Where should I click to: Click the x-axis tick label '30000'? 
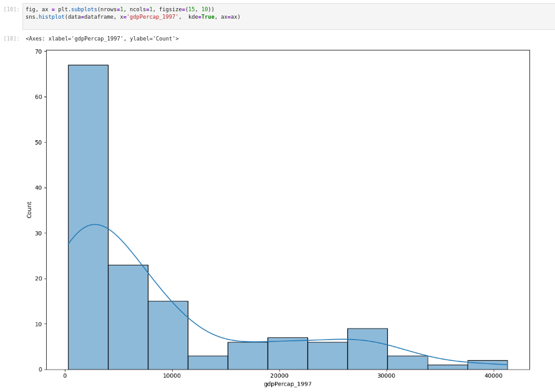[386, 376]
